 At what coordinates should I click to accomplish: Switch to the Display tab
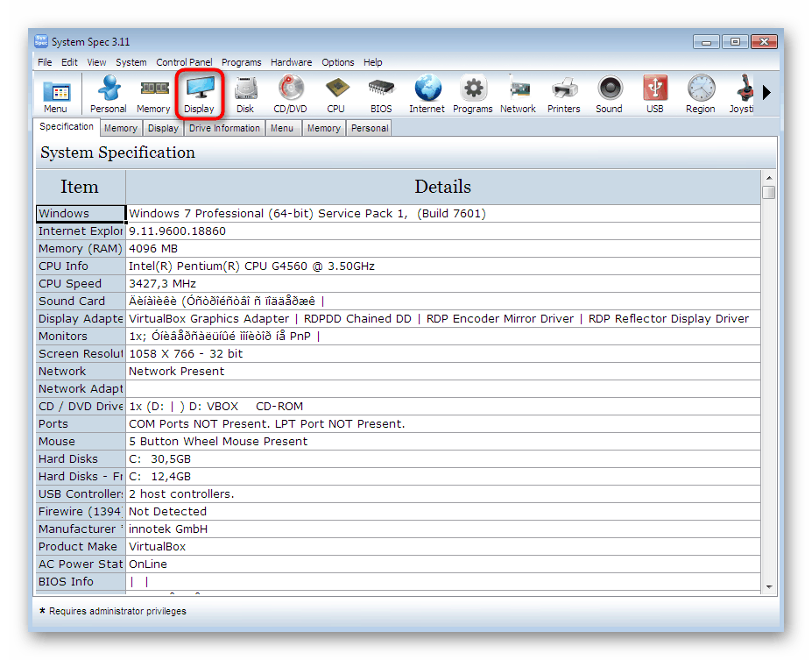click(163, 128)
